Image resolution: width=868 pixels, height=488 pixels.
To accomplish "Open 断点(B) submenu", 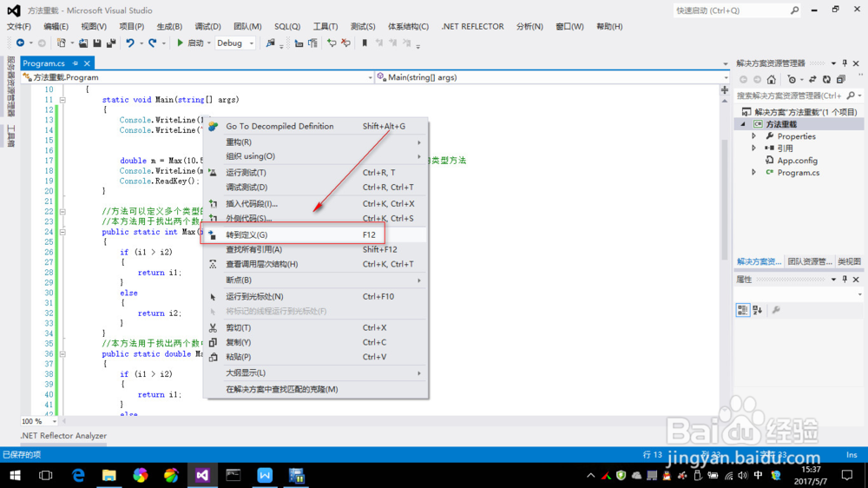I will pyautogui.click(x=316, y=280).
